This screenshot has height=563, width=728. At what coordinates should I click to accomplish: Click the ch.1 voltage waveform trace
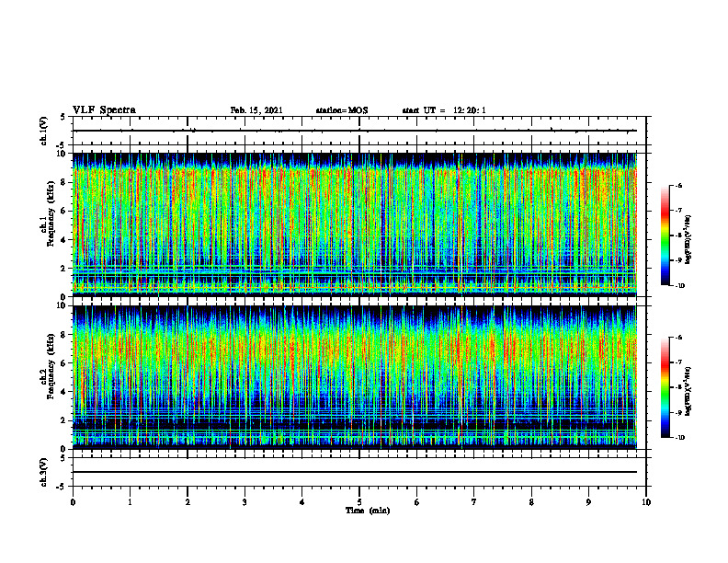coord(355,131)
